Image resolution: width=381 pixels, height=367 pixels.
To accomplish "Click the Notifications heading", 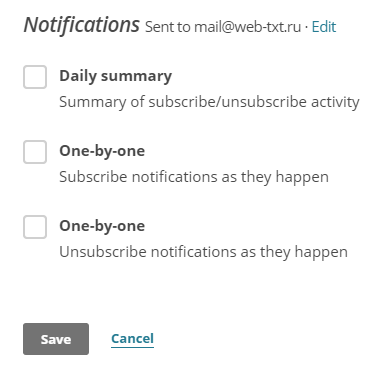I will [x=82, y=25].
